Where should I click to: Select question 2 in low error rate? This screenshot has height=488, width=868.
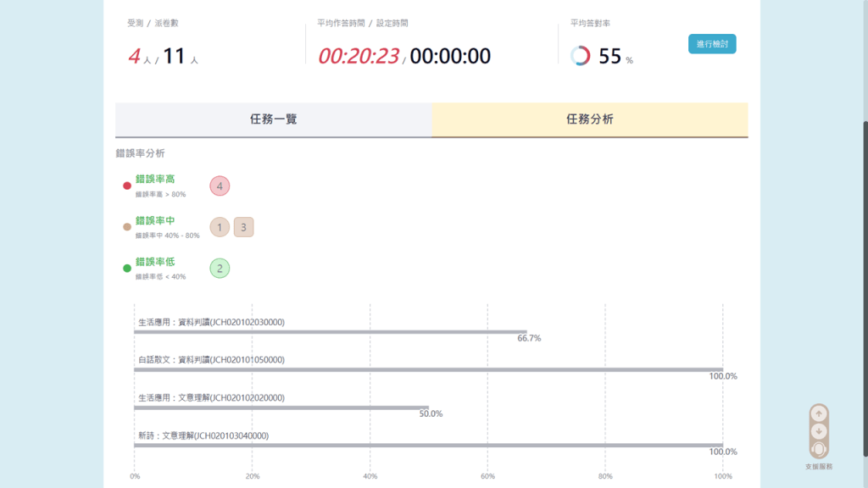pyautogui.click(x=220, y=269)
